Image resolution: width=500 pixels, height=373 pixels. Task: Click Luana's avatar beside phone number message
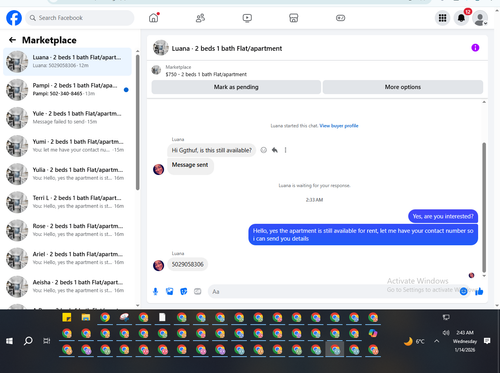click(158, 265)
